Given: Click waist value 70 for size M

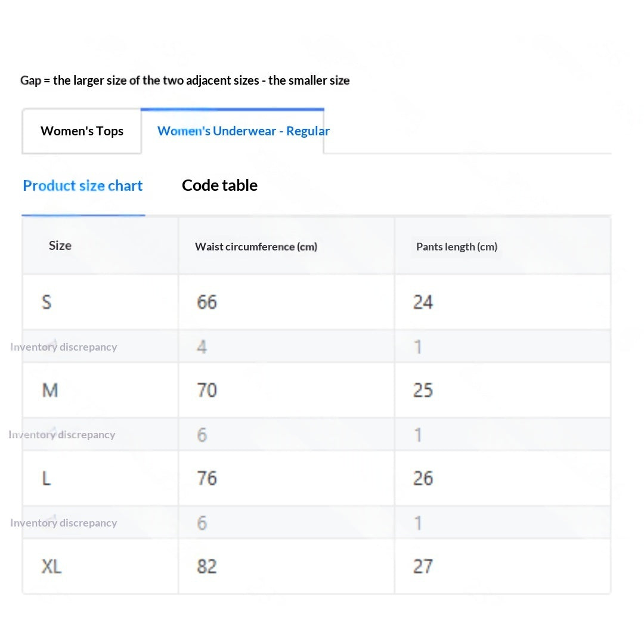Looking at the screenshot, I should pyautogui.click(x=206, y=390).
